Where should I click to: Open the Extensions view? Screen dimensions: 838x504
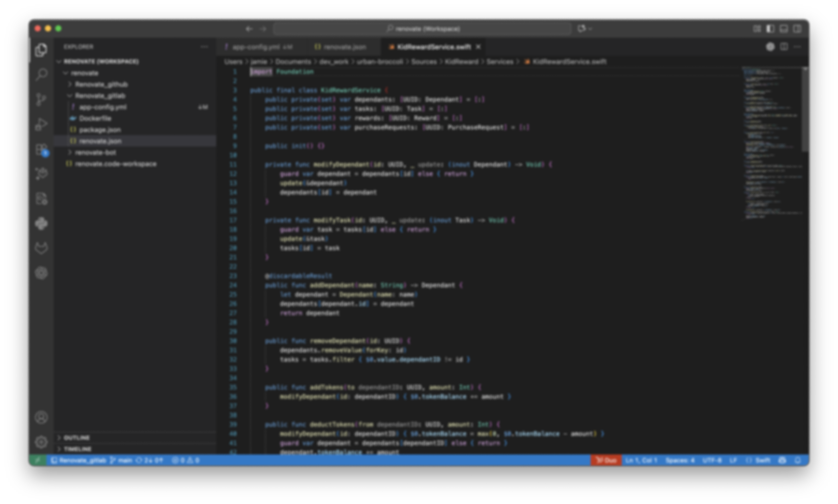[x=42, y=149]
